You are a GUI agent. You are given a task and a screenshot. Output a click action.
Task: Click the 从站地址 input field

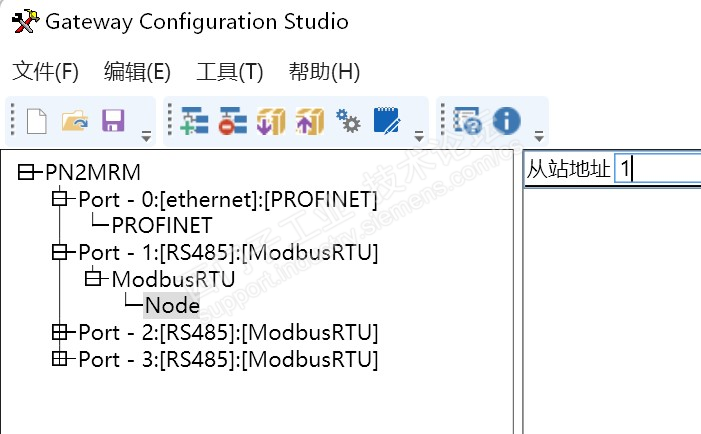[x=655, y=169]
